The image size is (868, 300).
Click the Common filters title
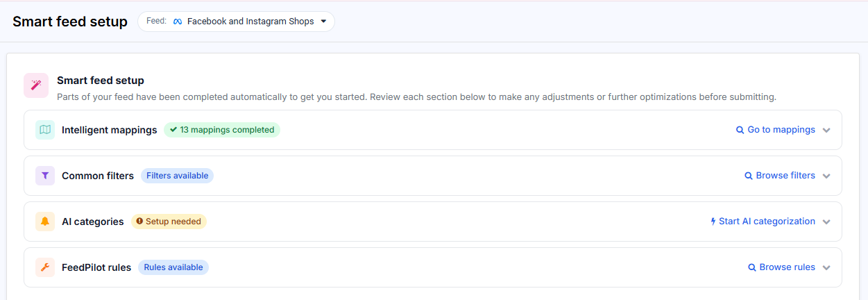(x=98, y=176)
